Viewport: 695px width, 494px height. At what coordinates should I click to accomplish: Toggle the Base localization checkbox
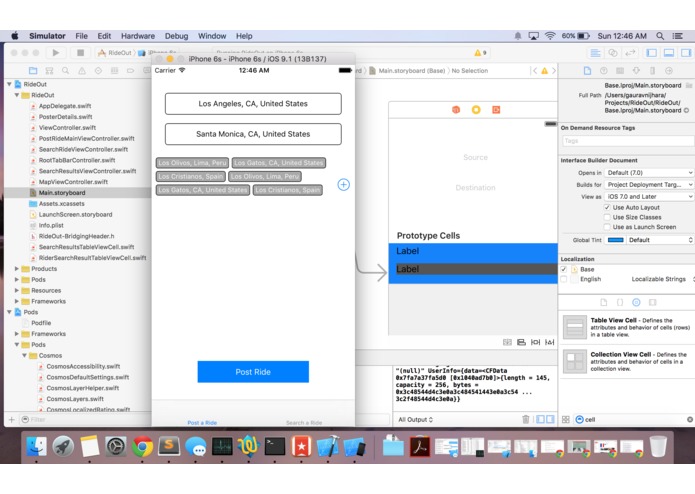tap(564, 269)
